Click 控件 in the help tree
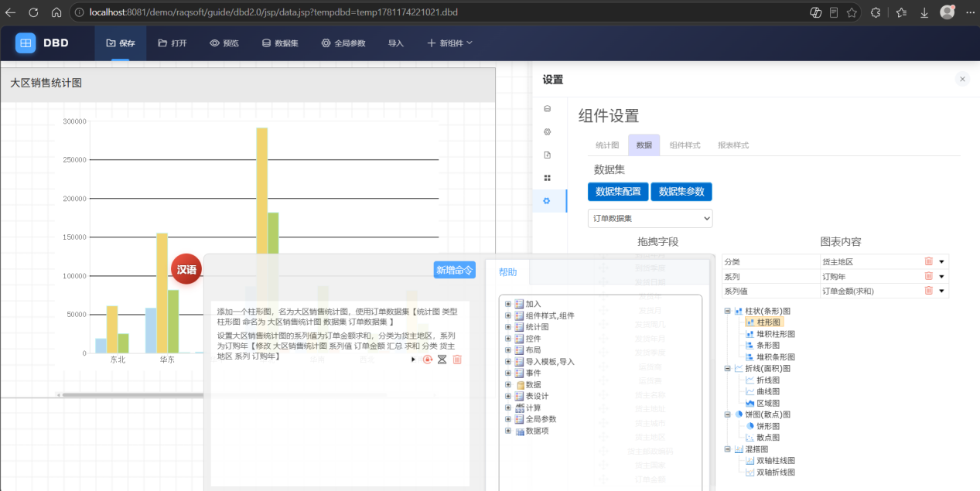The image size is (980, 491). (x=533, y=339)
